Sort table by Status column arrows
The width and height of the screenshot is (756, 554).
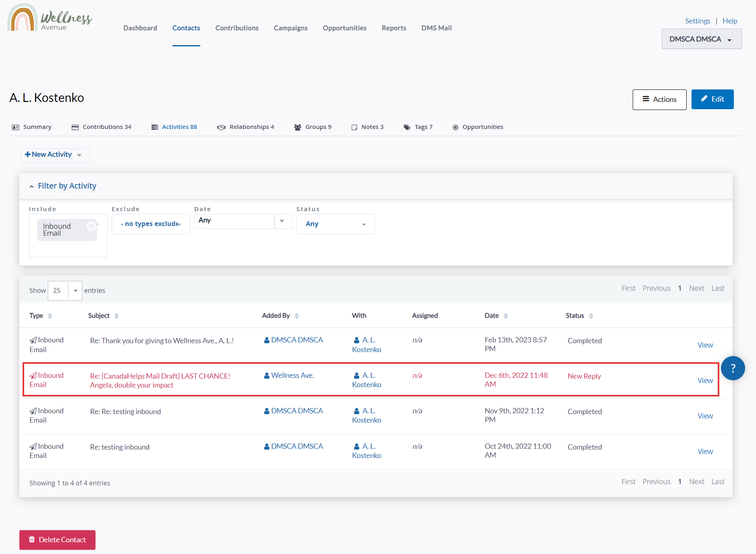click(591, 316)
